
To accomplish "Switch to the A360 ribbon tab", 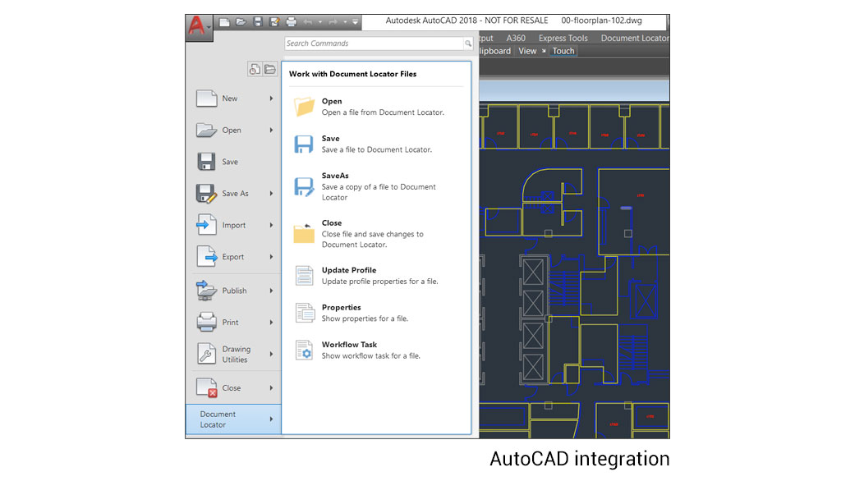I will pos(516,38).
